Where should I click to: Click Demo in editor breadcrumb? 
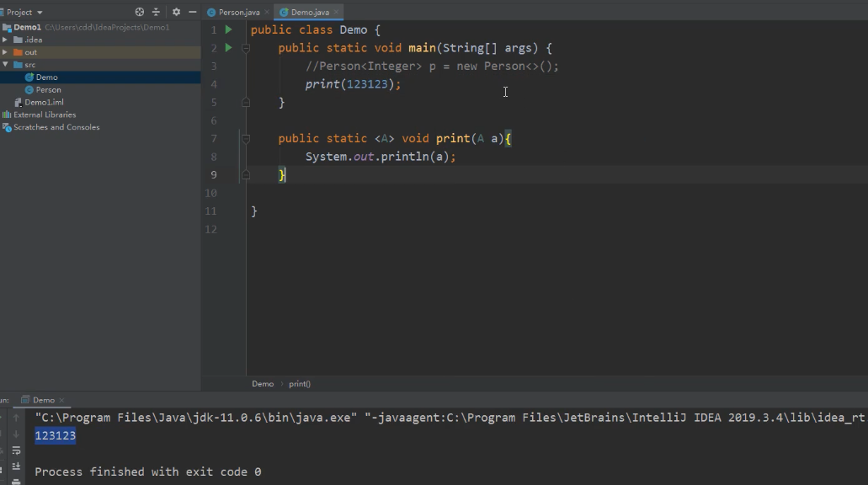263,384
